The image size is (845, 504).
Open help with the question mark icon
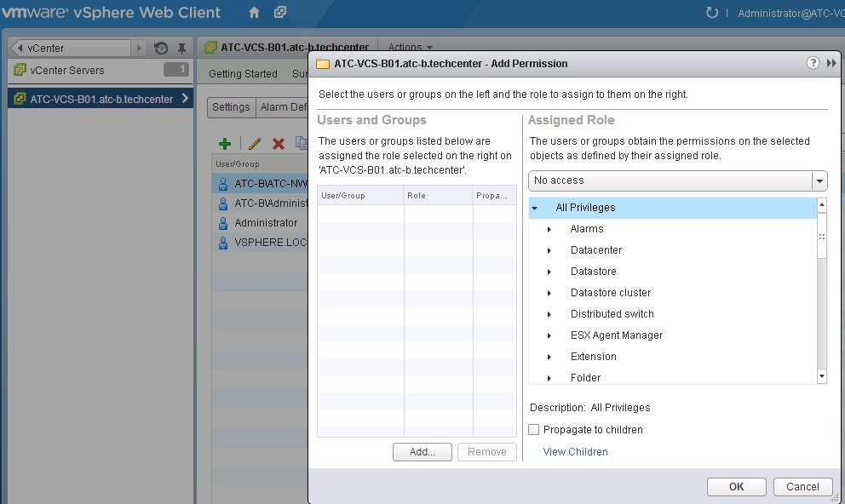click(813, 63)
